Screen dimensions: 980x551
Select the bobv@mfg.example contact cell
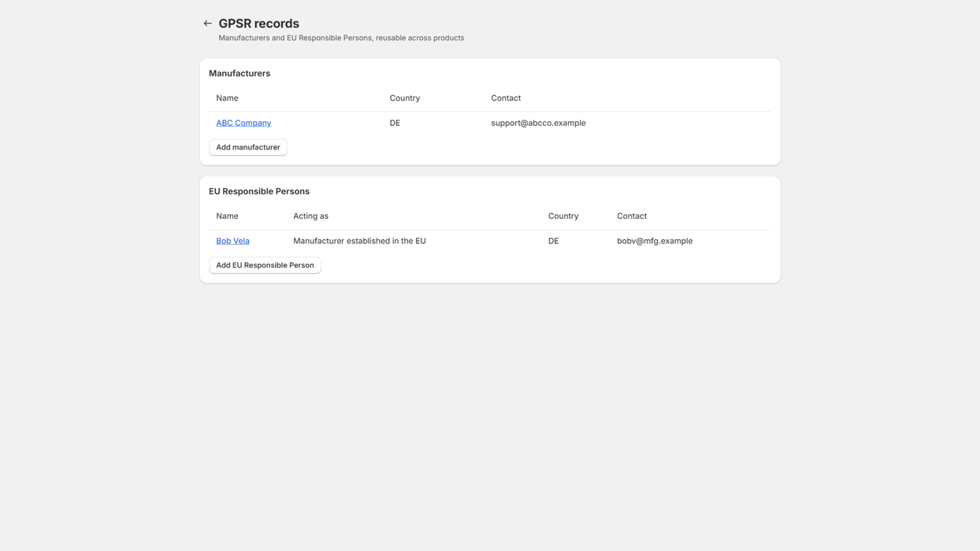[655, 241]
